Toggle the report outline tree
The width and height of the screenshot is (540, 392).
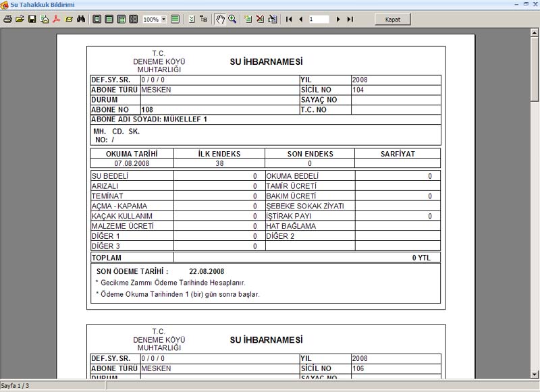point(203,20)
